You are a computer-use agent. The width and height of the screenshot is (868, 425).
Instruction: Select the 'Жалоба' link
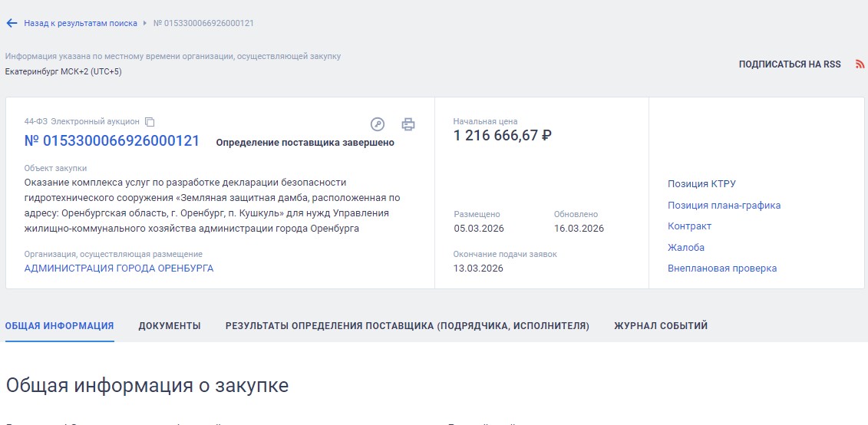686,248
